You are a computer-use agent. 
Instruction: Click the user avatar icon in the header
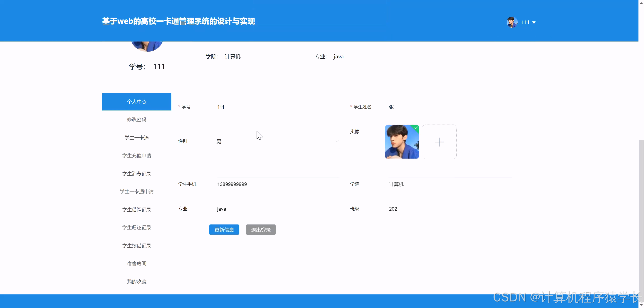point(512,22)
